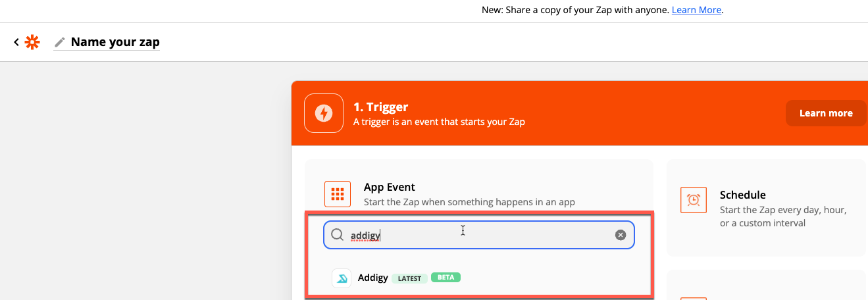Click the magnifying glass search icon
The height and width of the screenshot is (300, 868).
coord(338,235)
